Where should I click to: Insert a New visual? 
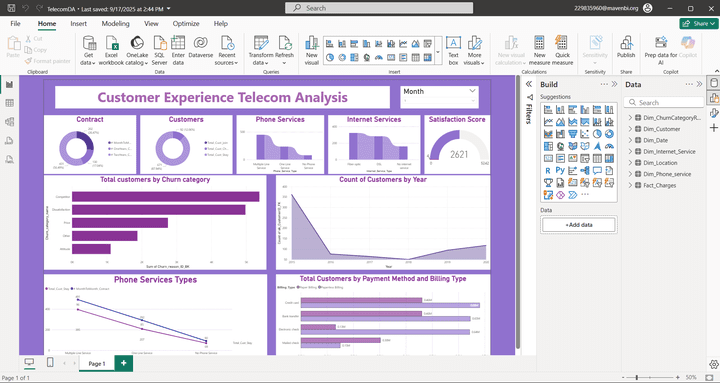[312, 50]
